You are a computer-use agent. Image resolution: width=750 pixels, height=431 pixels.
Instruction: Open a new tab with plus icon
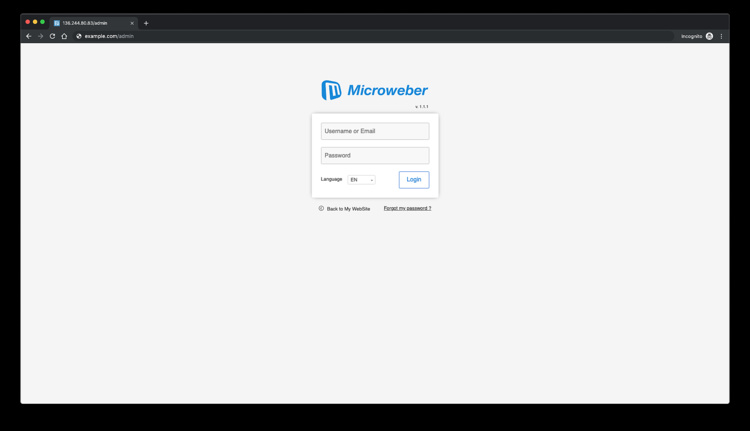click(x=146, y=23)
